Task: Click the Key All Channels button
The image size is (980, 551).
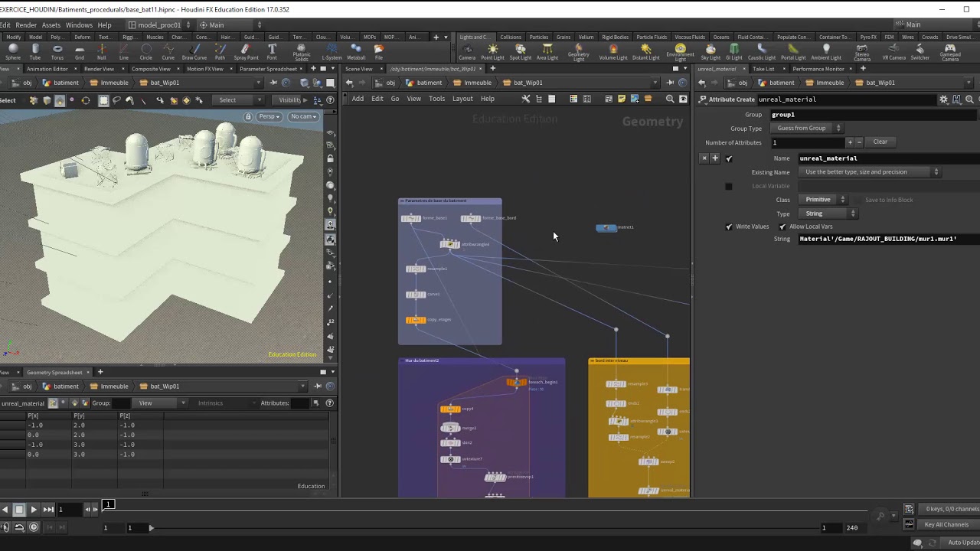Action: [946, 524]
